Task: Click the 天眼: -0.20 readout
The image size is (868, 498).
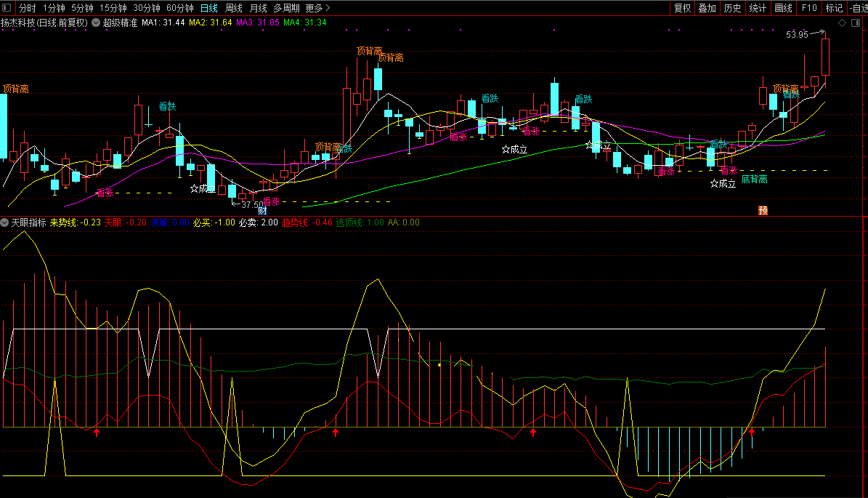Action: pyautogui.click(x=126, y=222)
